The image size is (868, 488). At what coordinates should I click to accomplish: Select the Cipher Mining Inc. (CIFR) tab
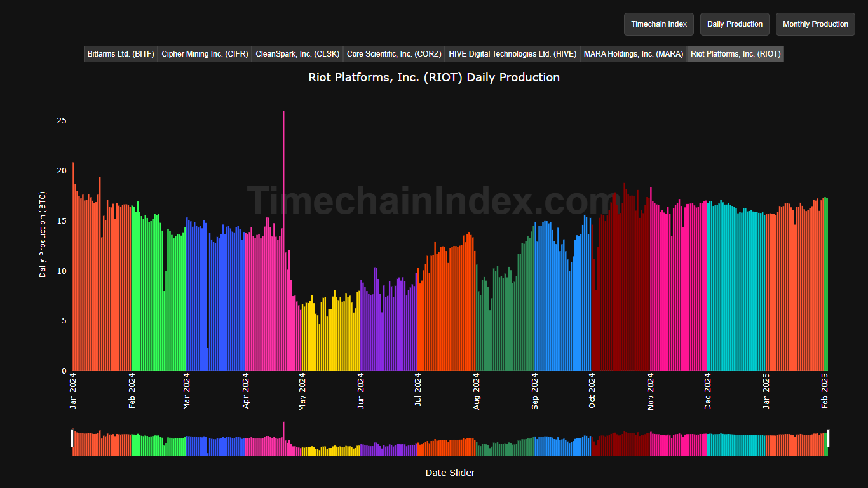coord(205,53)
